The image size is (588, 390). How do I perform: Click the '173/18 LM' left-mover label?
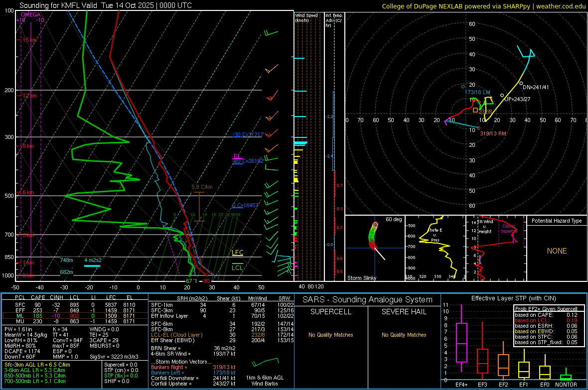pos(477,92)
